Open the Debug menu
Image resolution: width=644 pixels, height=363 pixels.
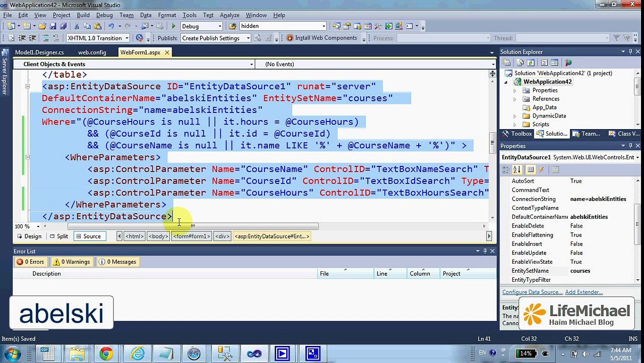coord(104,15)
